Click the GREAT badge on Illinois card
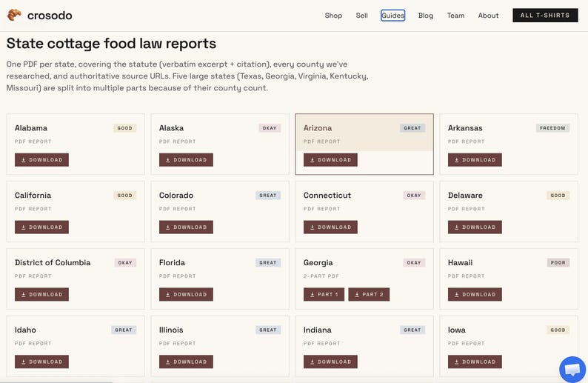 (268, 330)
